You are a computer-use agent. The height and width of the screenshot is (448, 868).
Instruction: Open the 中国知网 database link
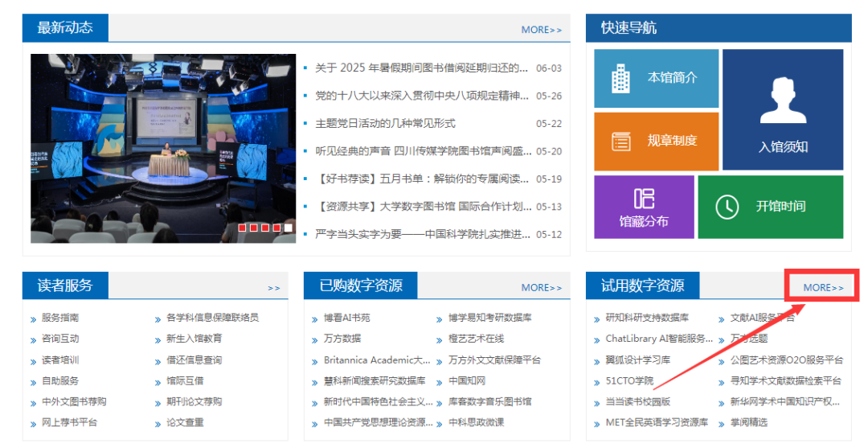coord(467,380)
